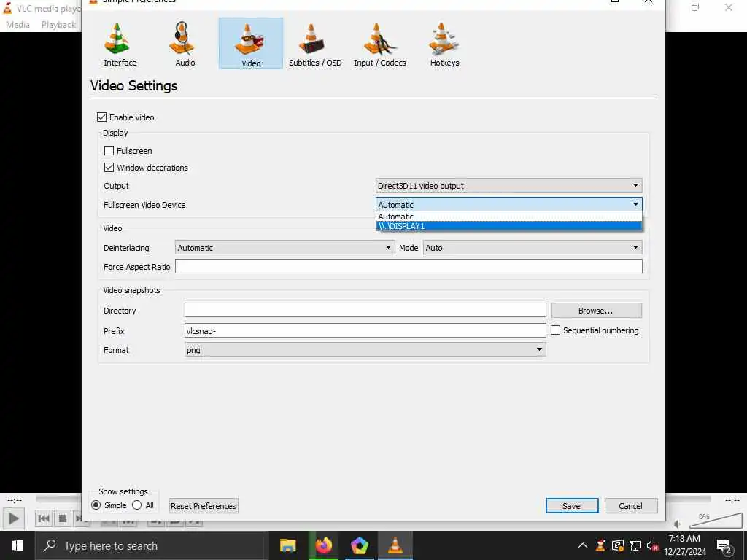Click the Stop button in VLC
The height and width of the screenshot is (560, 747).
[x=63, y=518]
